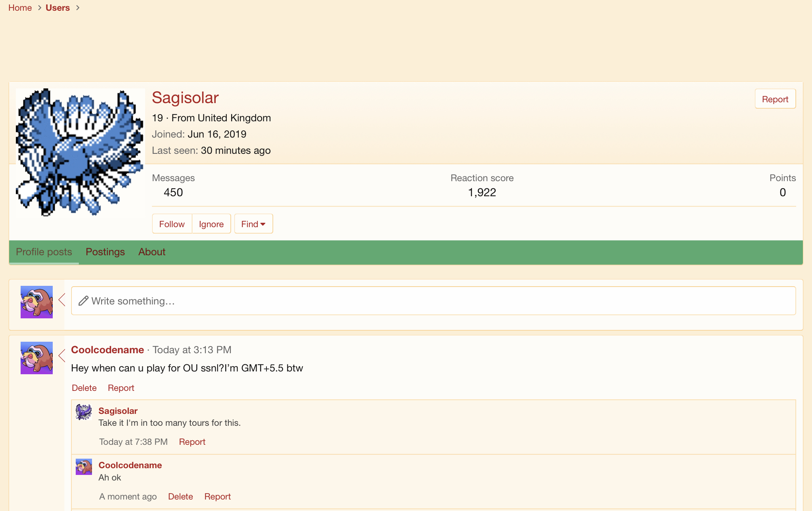Image resolution: width=812 pixels, height=511 pixels.
Task: Click the 'A moment ago' timestamp
Action: click(128, 496)
